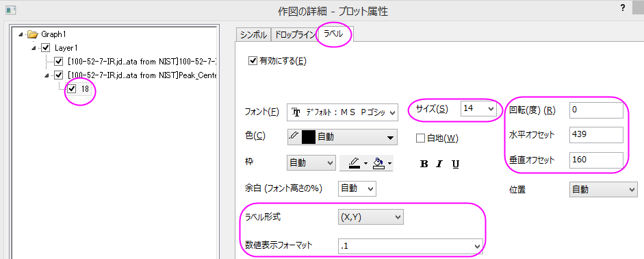This screenshot has height=259, width=644.
Task: Uncheck the Peak_Center plot checkbox
Action: coord(59,75)
